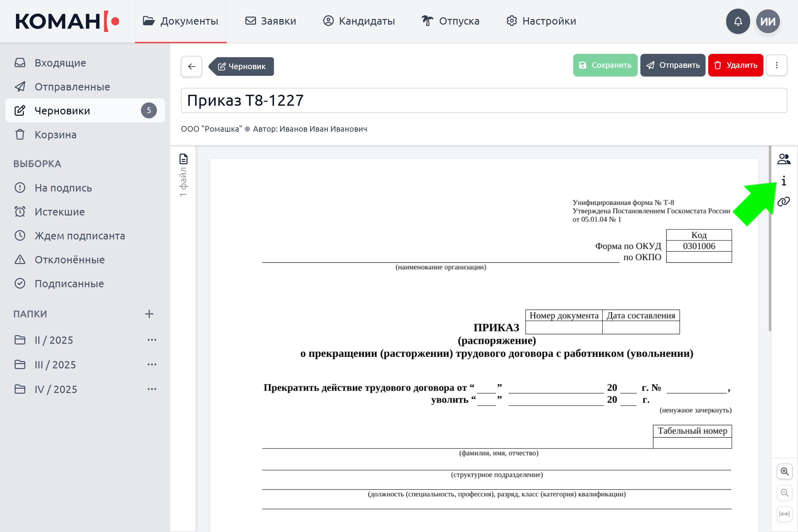Switch to the Заявки tab

click(270, 21)
